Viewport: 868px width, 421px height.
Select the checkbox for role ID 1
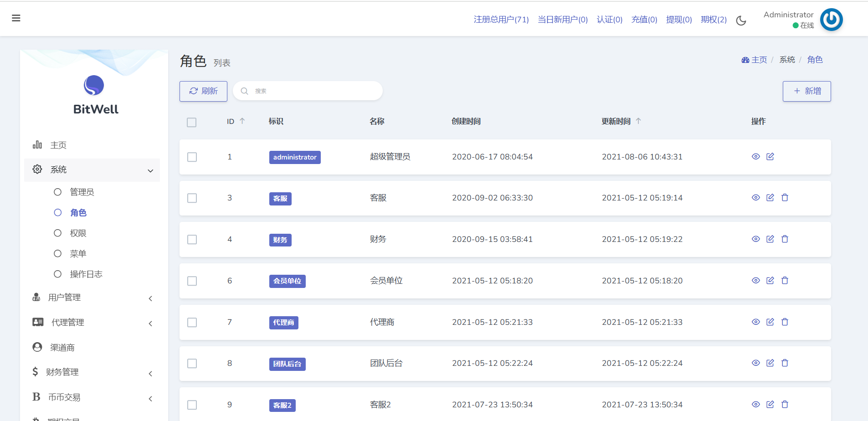[x=192, y=157]
